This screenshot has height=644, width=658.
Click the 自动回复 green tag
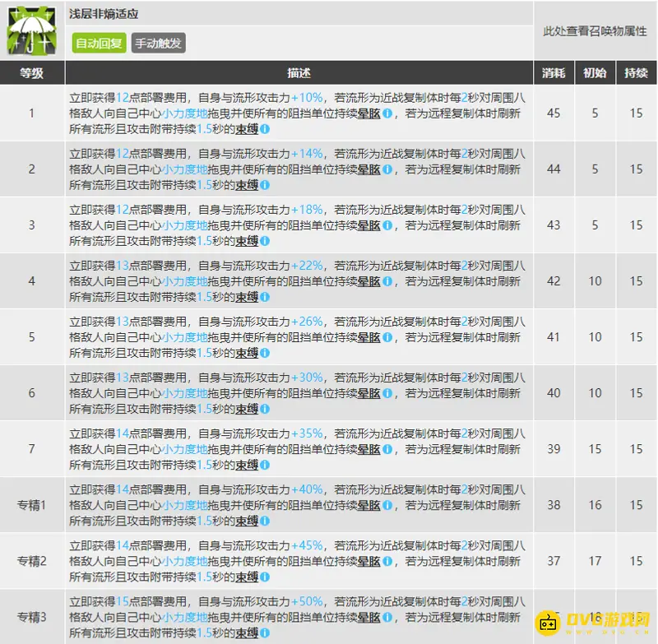pyautogui.click(x=99, y=44)
